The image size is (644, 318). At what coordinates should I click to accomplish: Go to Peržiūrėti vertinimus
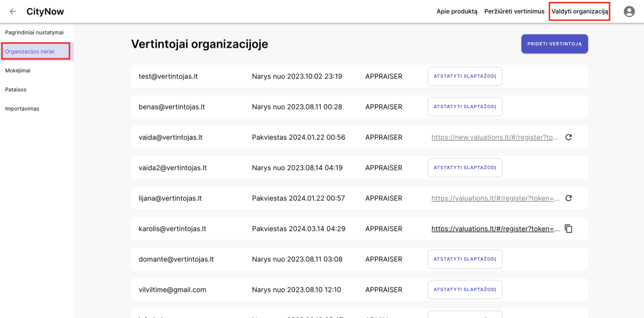[514, 11]
